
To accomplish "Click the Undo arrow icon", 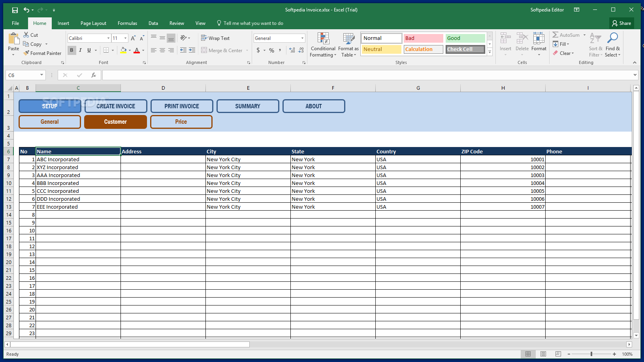I will point(26,10).
